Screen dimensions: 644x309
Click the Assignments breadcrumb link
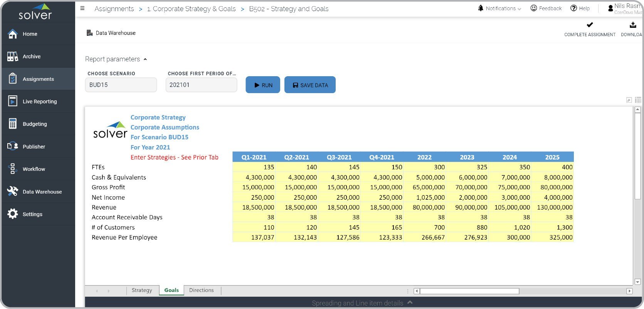click(x=114, y=9)
